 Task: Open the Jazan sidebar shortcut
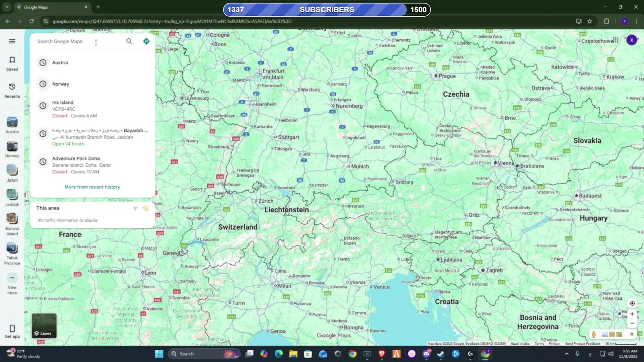tap(12, 172)
